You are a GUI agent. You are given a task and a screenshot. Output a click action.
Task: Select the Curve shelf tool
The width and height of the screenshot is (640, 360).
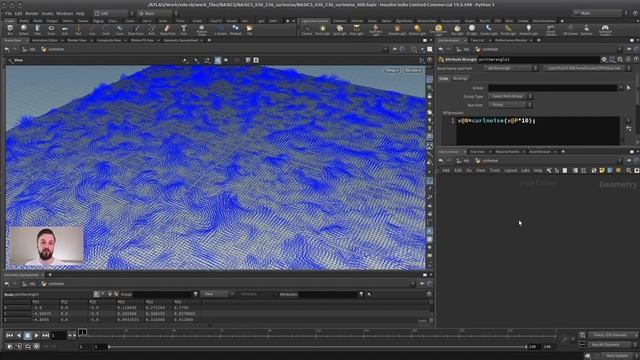[x=119, y=29]
